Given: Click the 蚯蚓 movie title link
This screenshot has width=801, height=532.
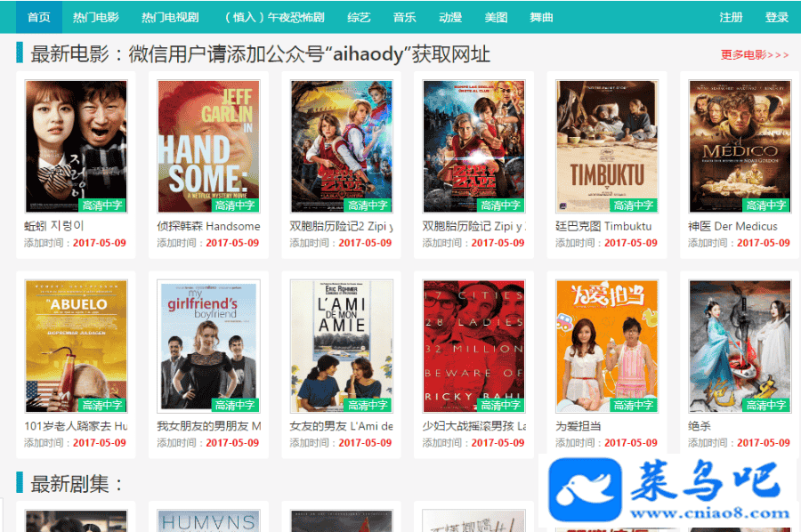Looking at the screenshot, I should (x=53, y=226).
